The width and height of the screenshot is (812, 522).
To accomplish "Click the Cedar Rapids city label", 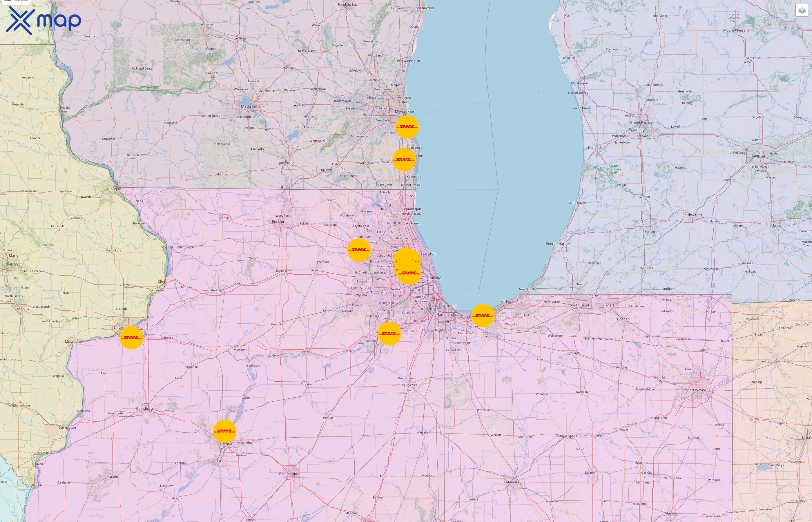I will [9, 264].
